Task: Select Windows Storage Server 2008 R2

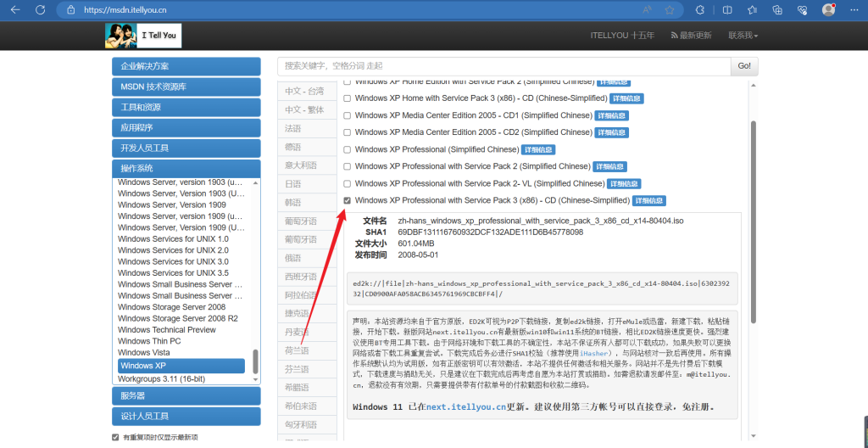Action: 178,318
